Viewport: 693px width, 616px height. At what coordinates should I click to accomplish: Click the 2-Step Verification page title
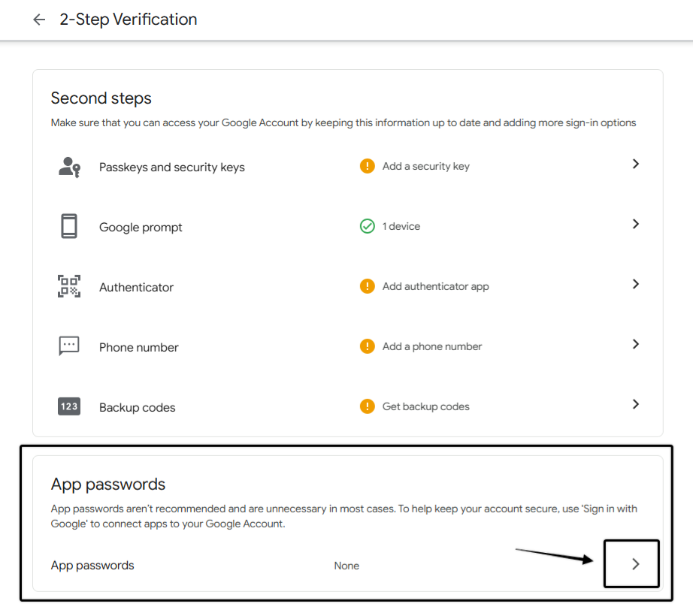pyautogui.click(x=129, y=20)
